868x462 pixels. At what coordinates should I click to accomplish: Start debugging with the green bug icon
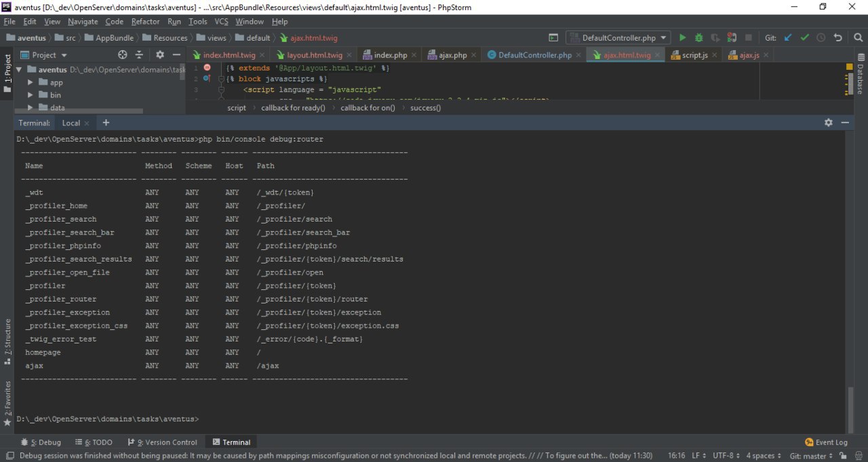point(699,38)
